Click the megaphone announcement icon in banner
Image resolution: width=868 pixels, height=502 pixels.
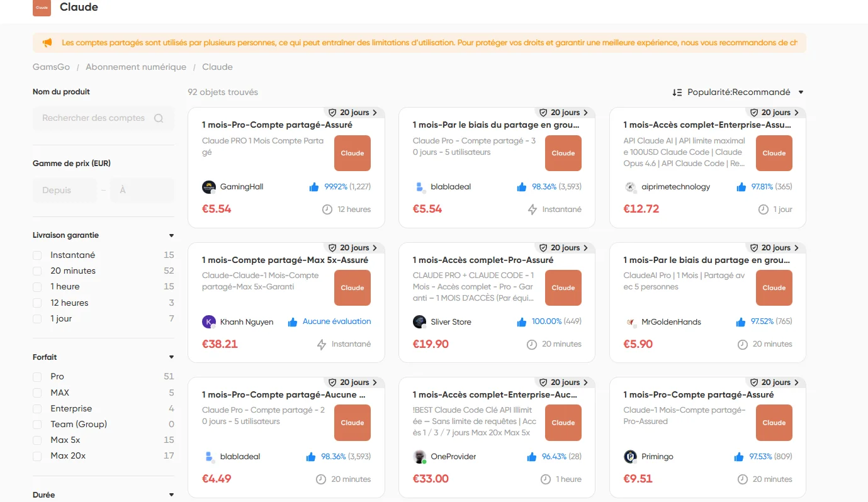click(x=47, y=43)
